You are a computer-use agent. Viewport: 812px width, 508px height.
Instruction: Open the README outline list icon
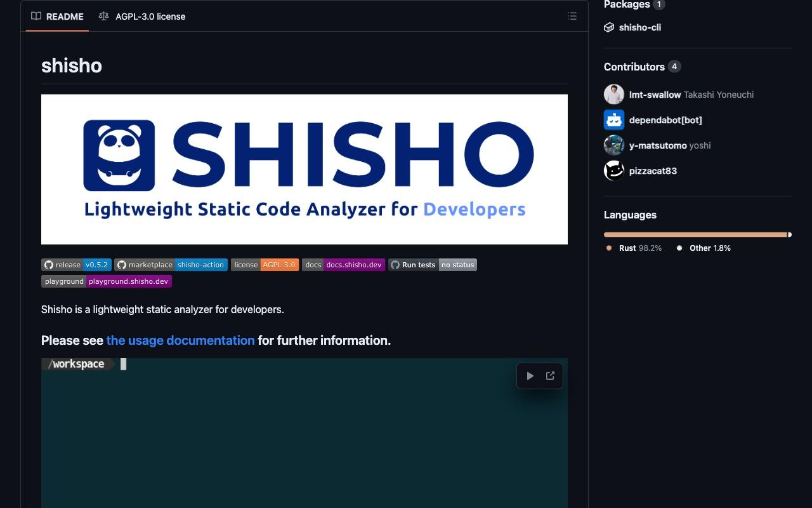[x=572, y=17]
